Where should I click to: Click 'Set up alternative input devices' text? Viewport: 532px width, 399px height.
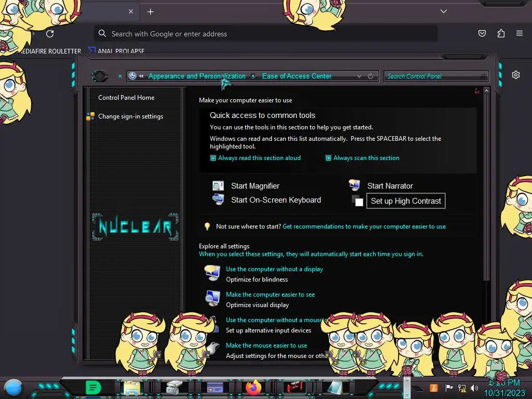coord(269,330)
